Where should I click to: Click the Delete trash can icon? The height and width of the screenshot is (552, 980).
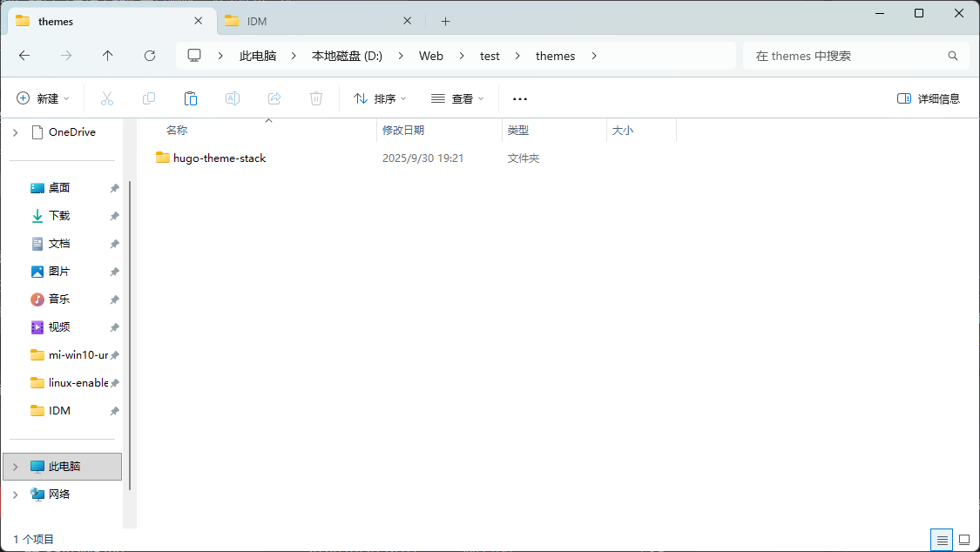(316, 98)
